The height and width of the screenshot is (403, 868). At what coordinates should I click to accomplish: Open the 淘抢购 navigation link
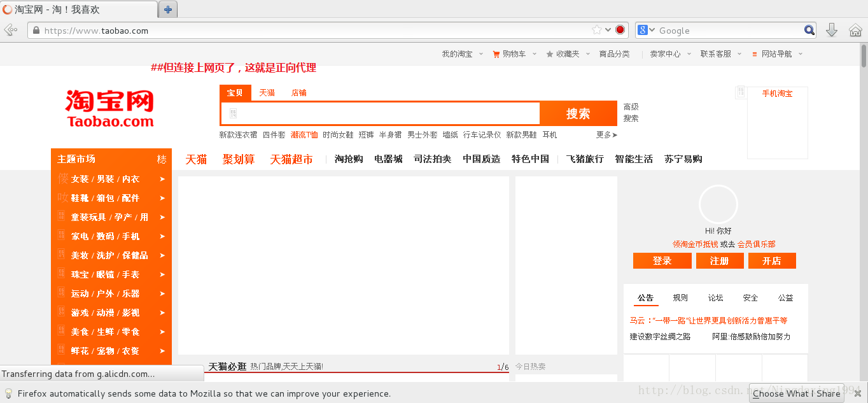point(349,159)
